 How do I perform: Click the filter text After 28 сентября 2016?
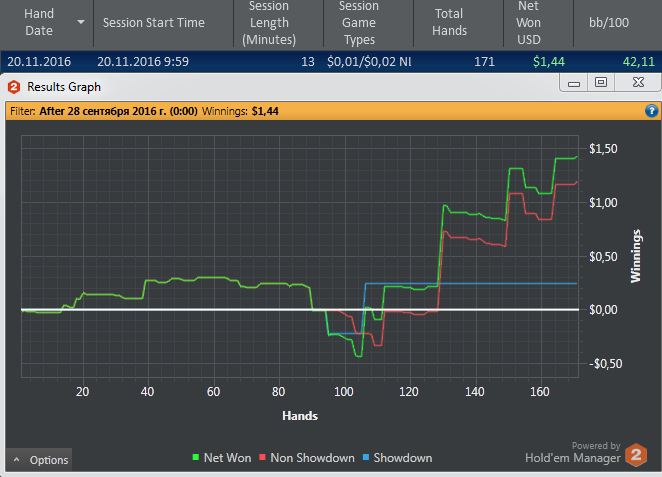coord(118,111)
